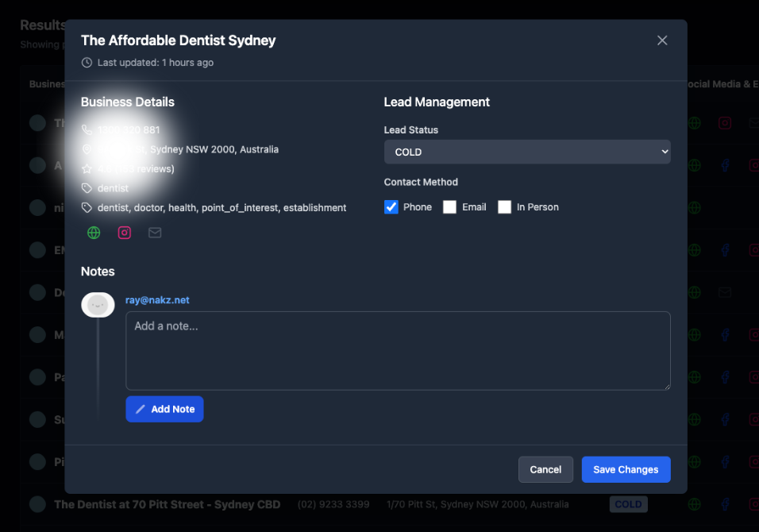Click the 1/70 Pitt St address in background table

point(478,504)
